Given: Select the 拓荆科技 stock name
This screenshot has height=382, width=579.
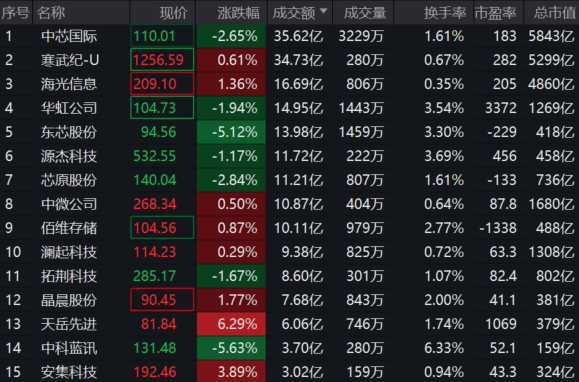Looking at the screenshot, I should (x=69, y=276).
